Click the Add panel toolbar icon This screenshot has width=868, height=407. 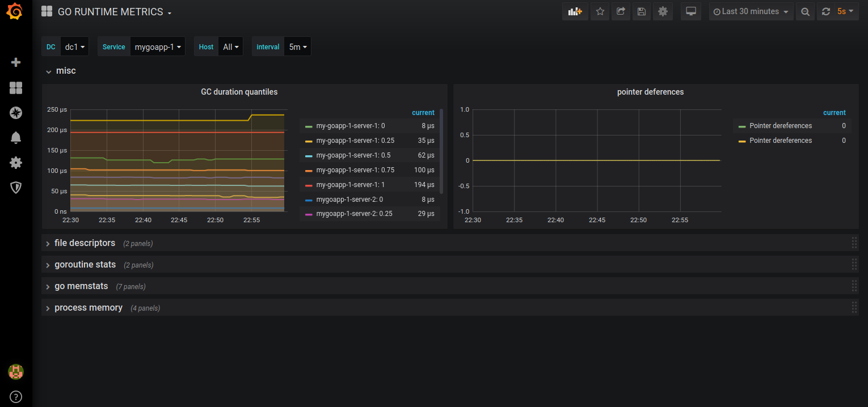coord(575,11)
